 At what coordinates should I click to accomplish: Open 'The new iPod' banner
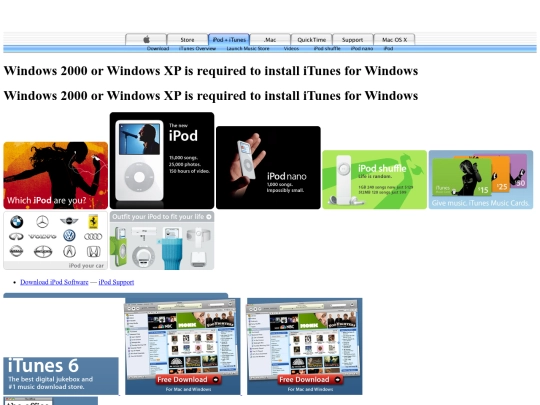162,160
